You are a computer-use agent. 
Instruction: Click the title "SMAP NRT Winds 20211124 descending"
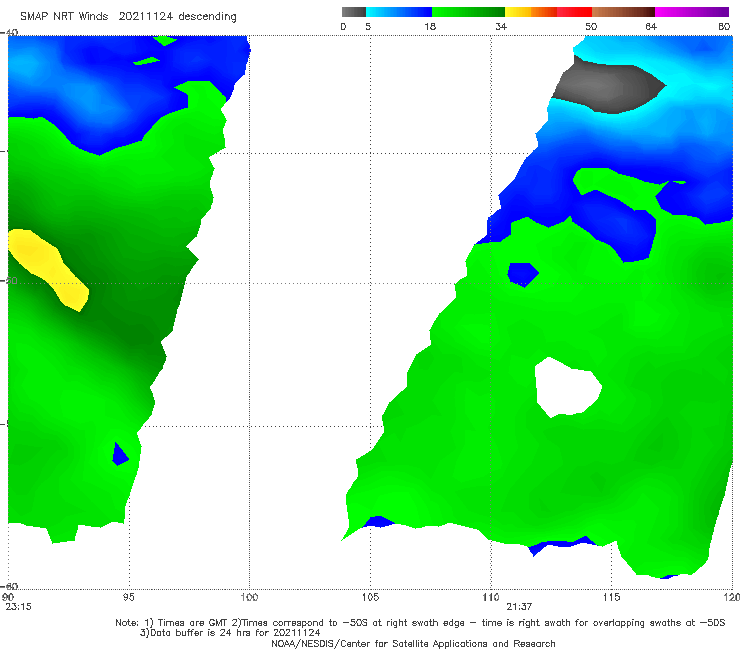click(128, 16)
